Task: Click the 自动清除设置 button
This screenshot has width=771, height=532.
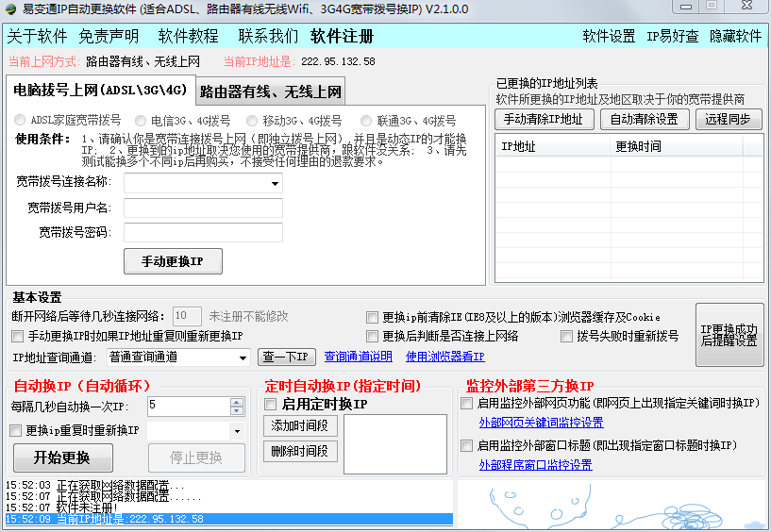Action: pos(645,119)
